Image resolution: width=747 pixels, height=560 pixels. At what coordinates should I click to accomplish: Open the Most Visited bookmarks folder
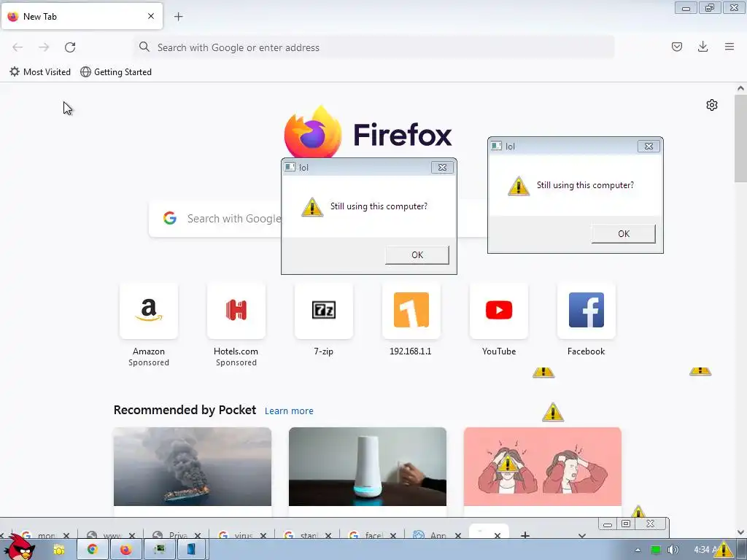pyautogui.click(x=40, y=72)
